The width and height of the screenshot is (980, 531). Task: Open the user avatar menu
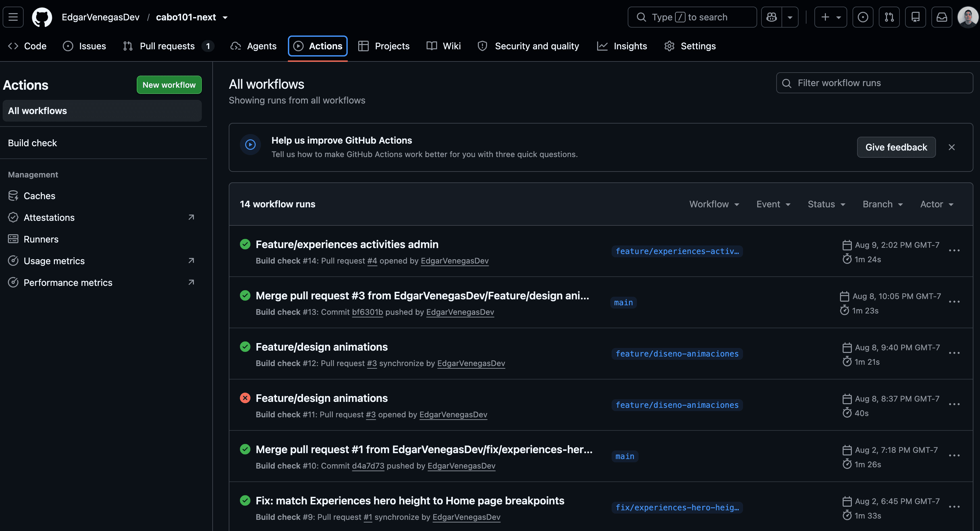coord(968,17)
